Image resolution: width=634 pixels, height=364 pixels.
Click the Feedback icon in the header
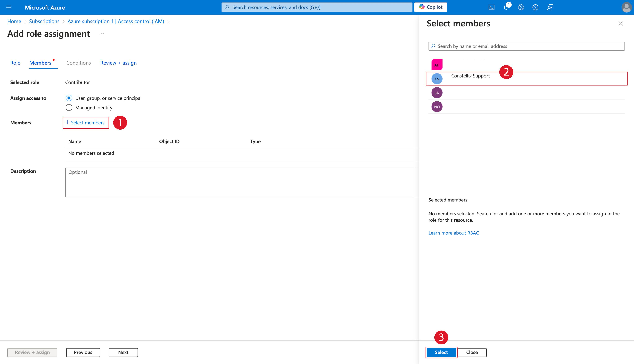point(550,7)
